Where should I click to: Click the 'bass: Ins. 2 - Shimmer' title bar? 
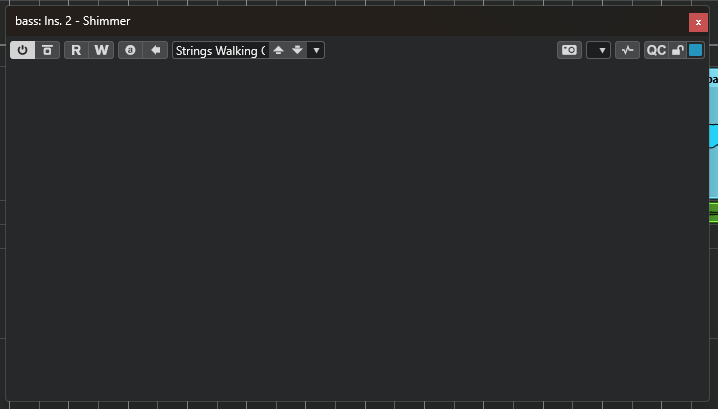click(x=300, y=21)
